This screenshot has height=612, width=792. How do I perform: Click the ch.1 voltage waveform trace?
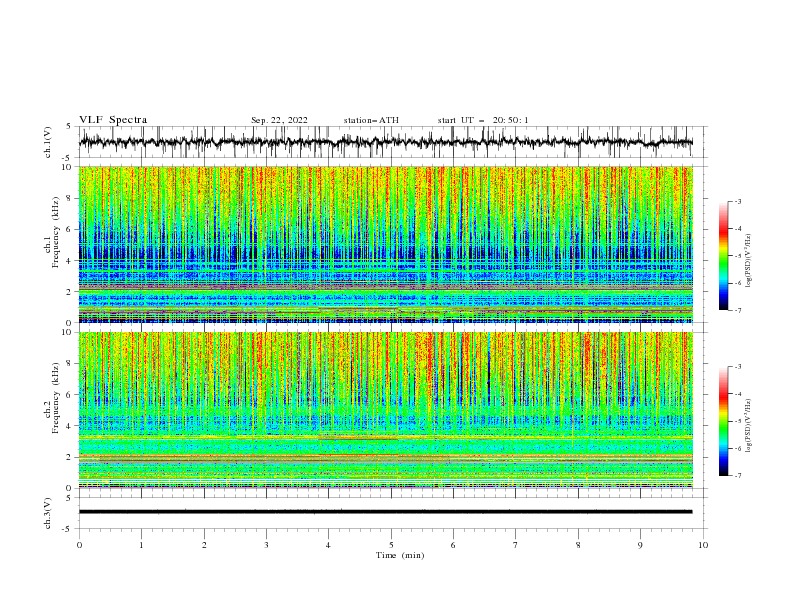(385, 142)
